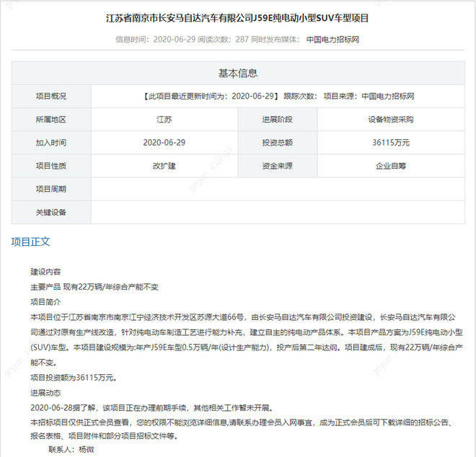Image resolution: width=476 pixels, height=457 pixels.
Task: Click the line 项目投资额为36115万元
Action: 73,378
